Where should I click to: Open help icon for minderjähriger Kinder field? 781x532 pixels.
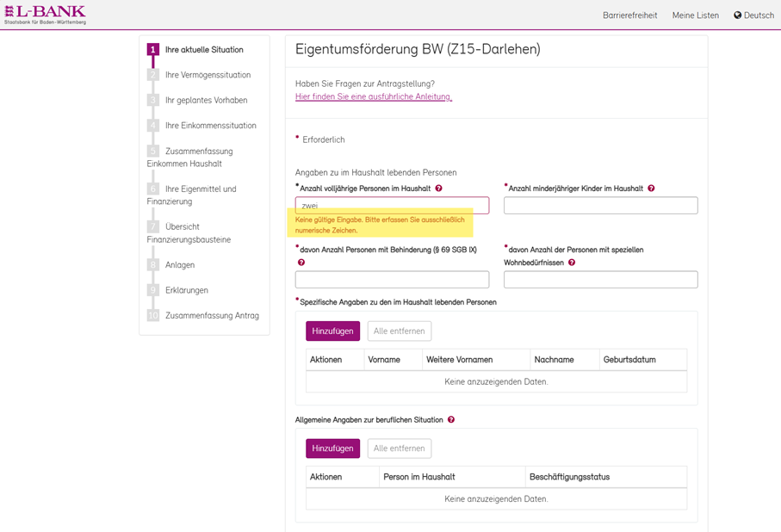651,189
